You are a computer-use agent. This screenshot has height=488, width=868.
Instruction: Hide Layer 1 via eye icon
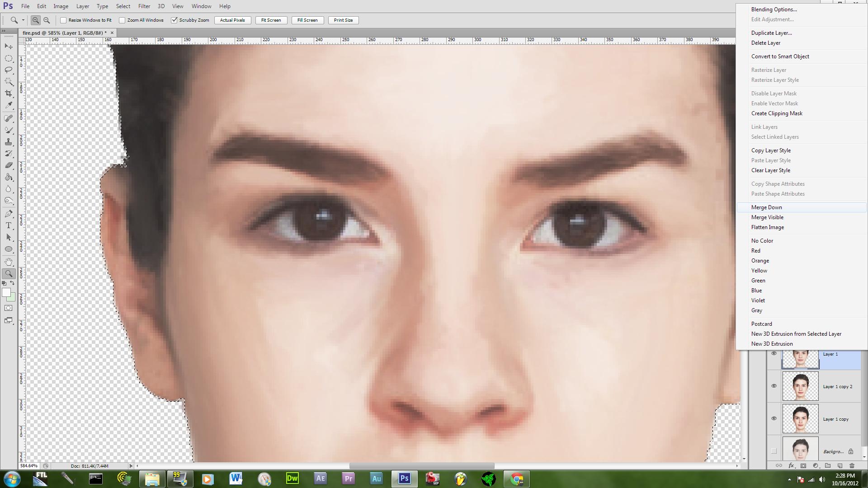pyautogui.click(x=774, y=353)
